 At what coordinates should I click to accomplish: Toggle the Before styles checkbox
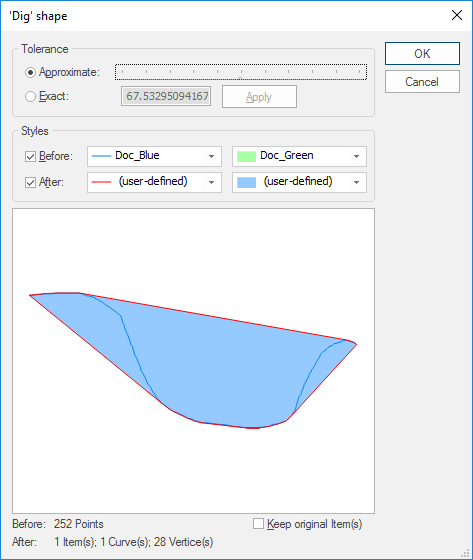(x=30, y=156)
